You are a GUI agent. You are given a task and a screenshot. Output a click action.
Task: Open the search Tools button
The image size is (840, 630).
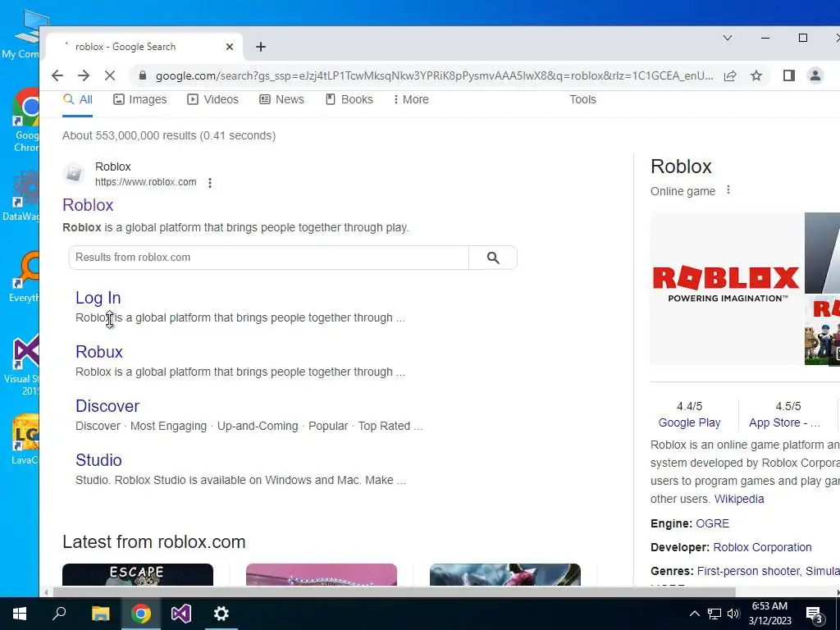583,99
